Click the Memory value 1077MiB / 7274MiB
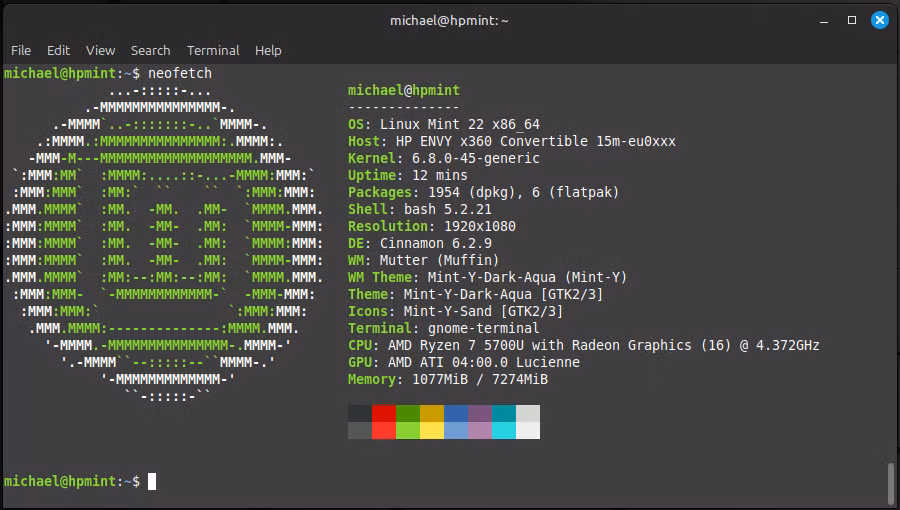 coord(480,379)
